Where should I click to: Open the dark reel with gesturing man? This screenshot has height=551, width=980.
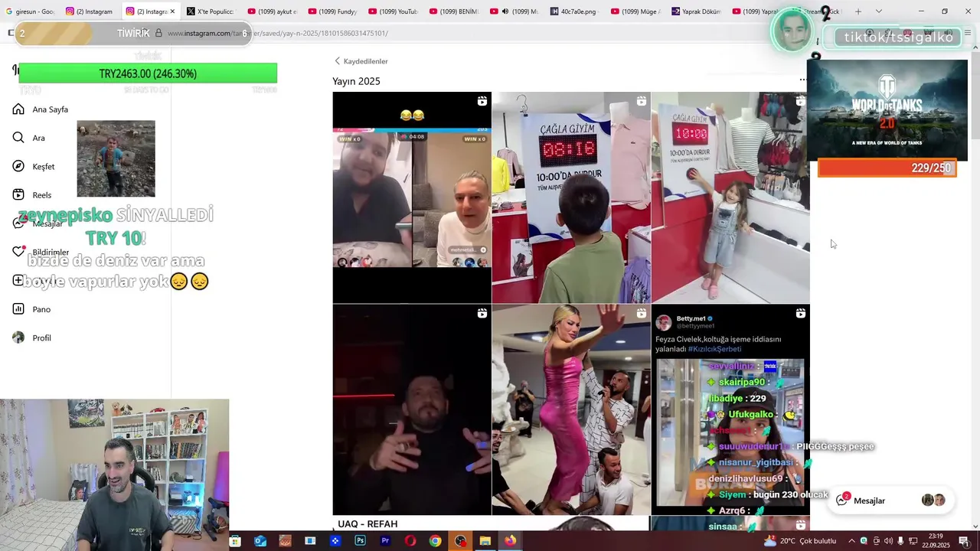(412, 409)
